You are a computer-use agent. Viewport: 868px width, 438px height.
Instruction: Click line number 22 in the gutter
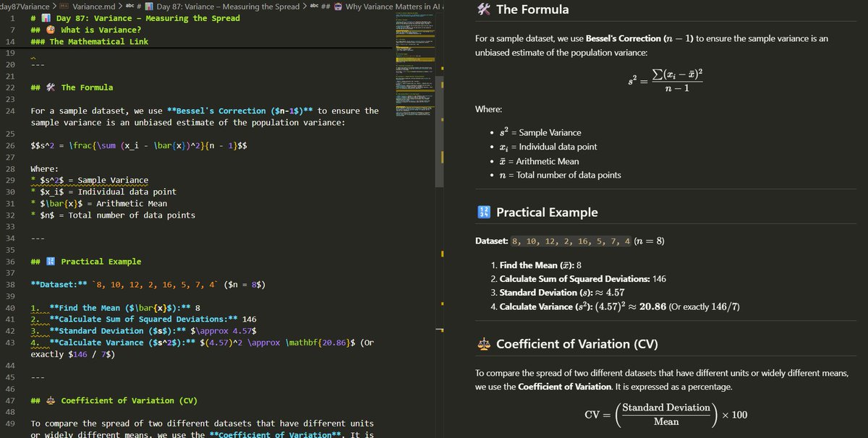click(x=10, y=87)
